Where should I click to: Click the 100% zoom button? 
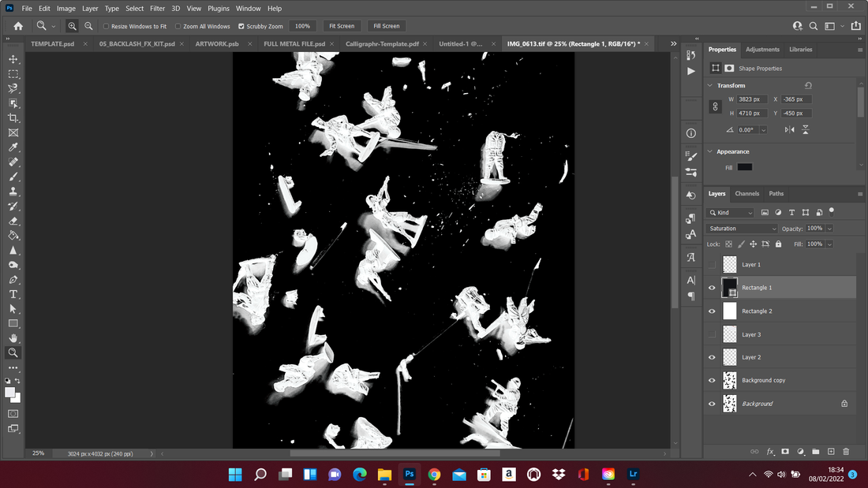click(x=302, y=26)
